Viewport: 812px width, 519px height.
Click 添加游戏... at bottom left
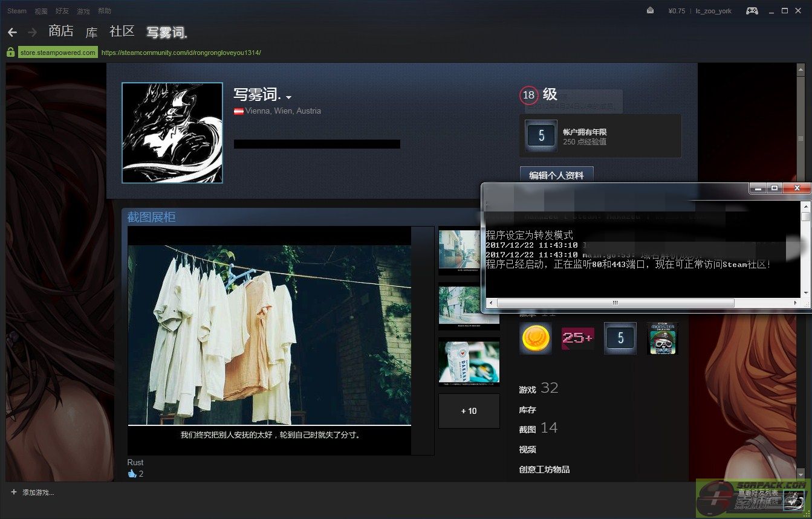[x=38, y=492]
